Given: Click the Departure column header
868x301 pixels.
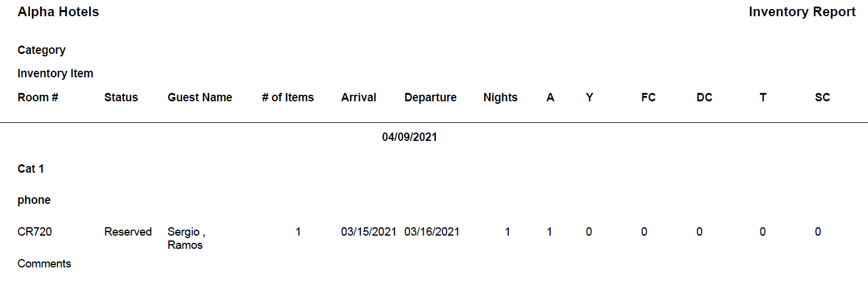Looking at the screenshot, I should [430, 98].
